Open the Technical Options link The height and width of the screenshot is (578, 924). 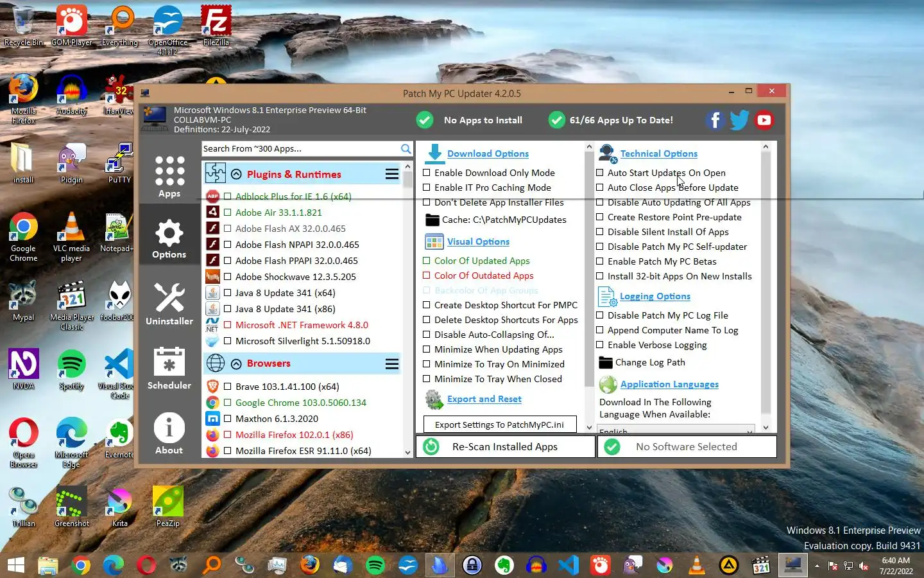click(x=659, y=153)
